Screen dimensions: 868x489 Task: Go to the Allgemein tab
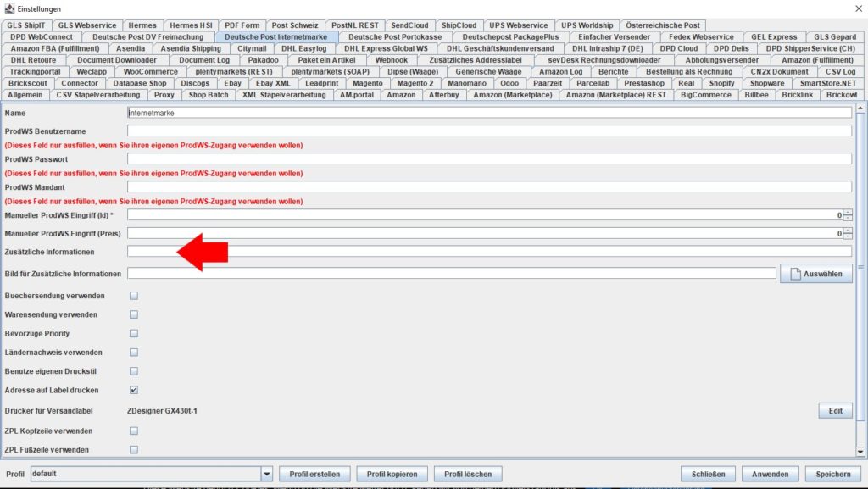pos(25,95)
